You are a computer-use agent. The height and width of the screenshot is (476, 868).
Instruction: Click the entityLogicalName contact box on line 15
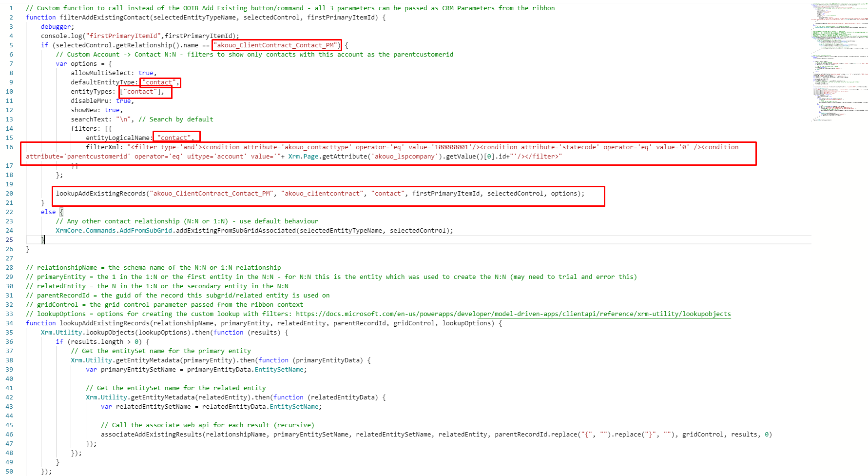[x=176, y=137]
